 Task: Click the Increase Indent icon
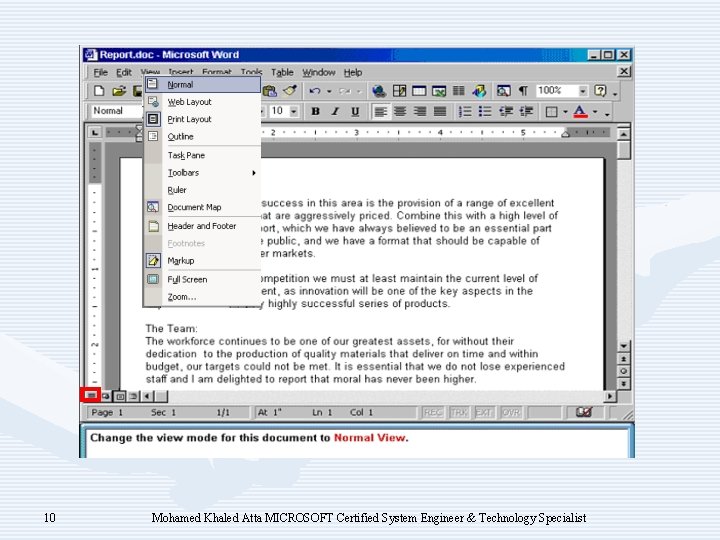pyautogui.click(x=526, y=112)
